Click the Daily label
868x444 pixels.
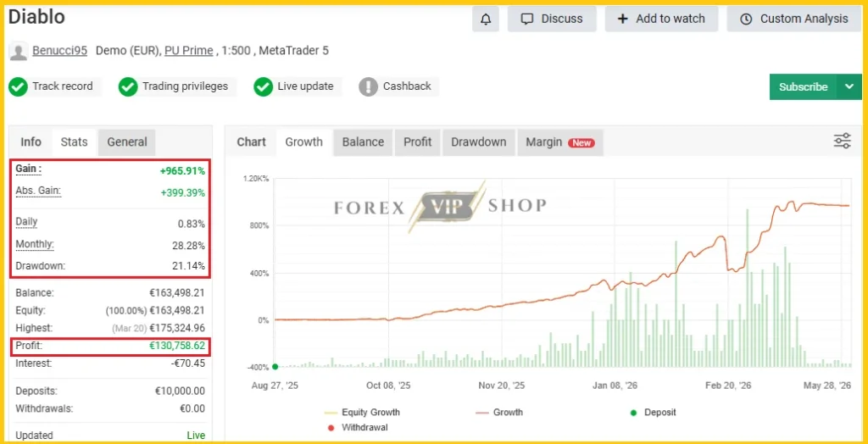(x=26, y=222)
